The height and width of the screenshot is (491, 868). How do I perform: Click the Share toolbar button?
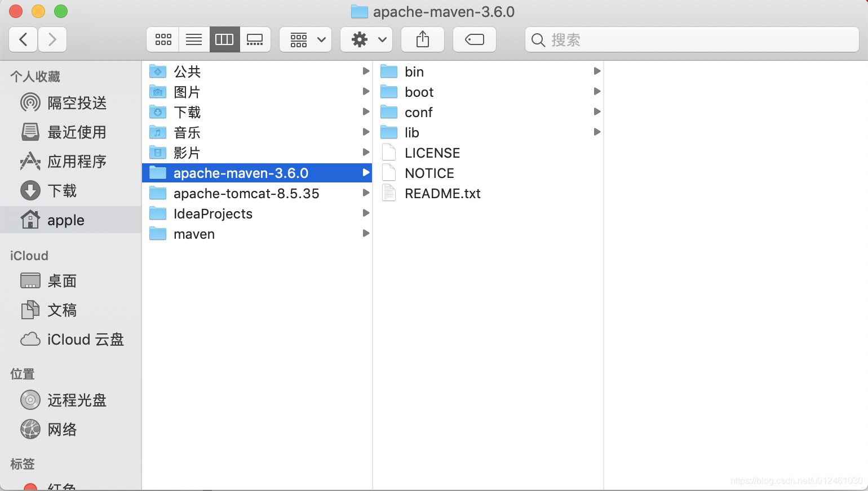coord(423,39)
